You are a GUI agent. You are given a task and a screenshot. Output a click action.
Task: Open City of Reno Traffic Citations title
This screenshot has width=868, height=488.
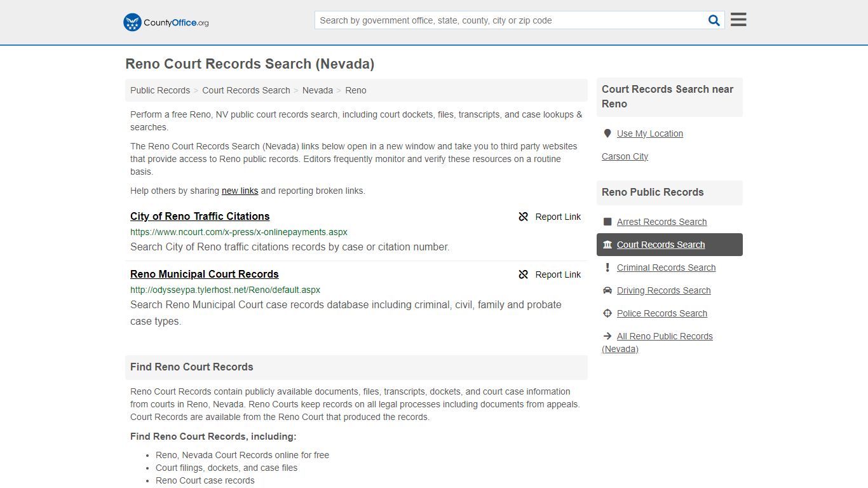[x=200, y=216]
